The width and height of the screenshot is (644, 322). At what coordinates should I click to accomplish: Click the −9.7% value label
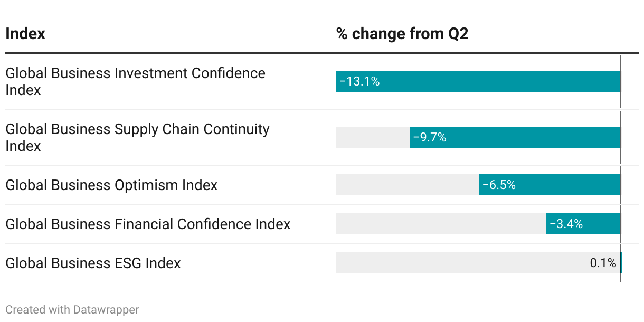[430, 138]
